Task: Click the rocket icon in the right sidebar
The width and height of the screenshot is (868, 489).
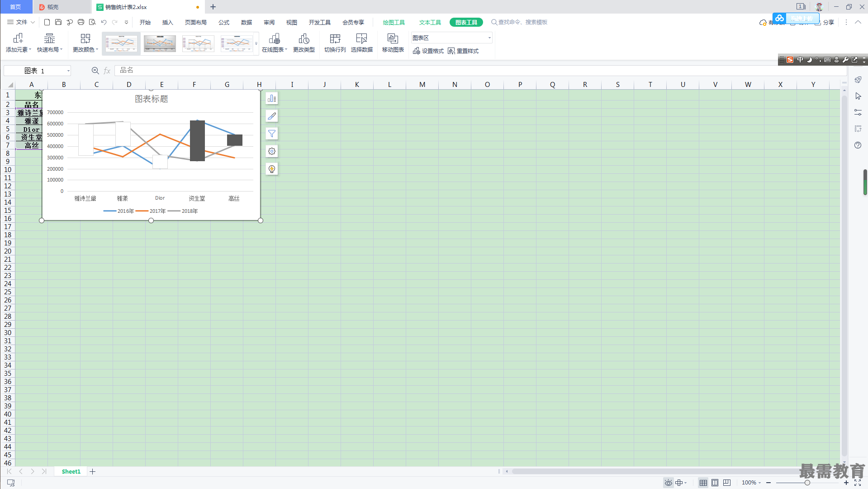Action: pos(858,80)
